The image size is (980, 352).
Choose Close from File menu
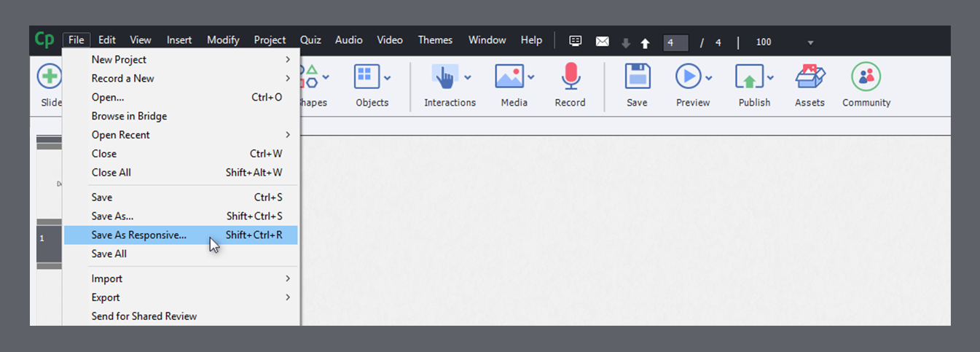181,155
